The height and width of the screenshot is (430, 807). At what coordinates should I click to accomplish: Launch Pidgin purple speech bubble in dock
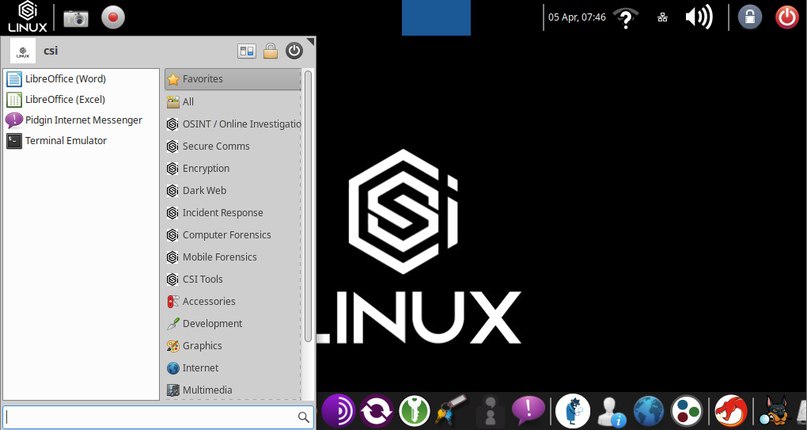(x=528, y=410)
